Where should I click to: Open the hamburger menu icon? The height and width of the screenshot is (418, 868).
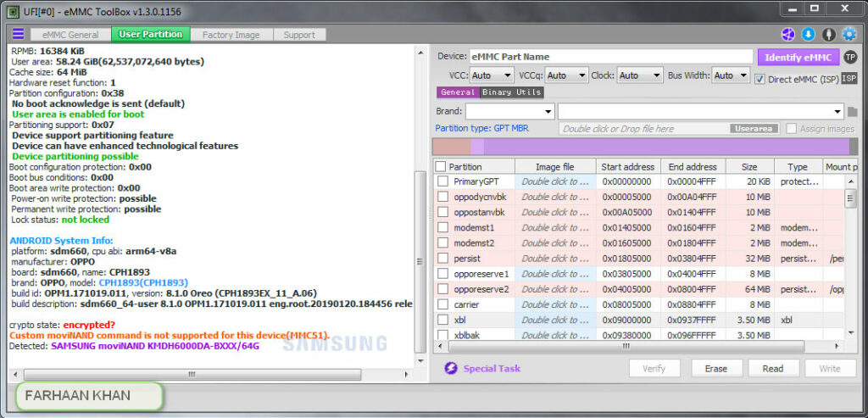click(x=18, y=34)
